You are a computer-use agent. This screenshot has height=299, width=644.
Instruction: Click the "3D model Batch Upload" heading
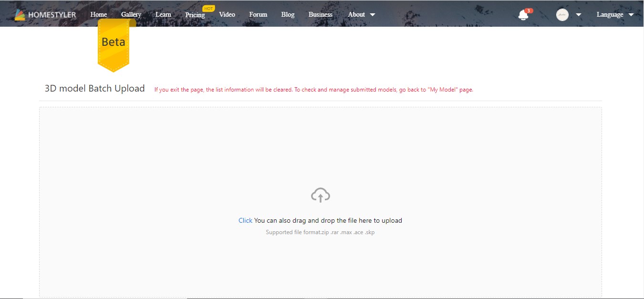pos(94,88)
